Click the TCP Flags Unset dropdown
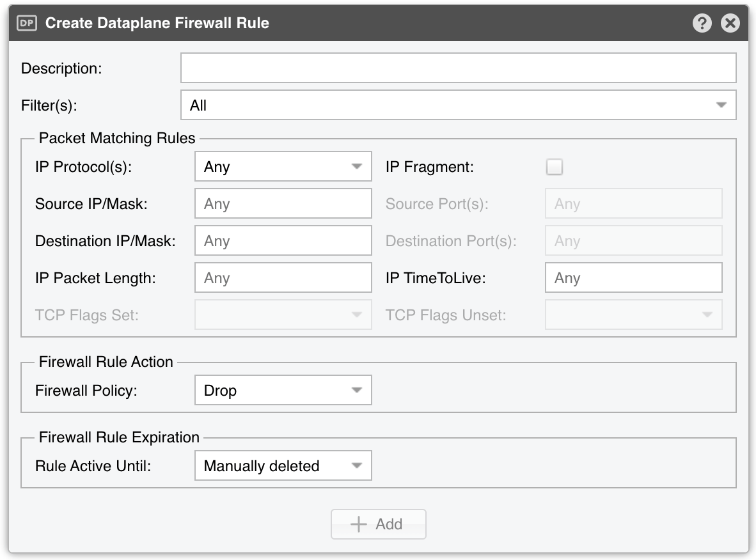The image size is (756, 560). pos(634,315)
